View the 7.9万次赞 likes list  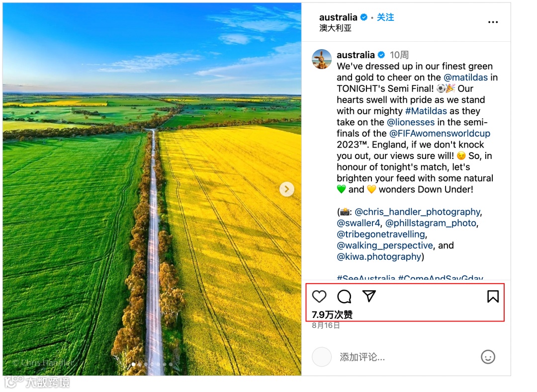pyautogui.click(x=332, y=314)
